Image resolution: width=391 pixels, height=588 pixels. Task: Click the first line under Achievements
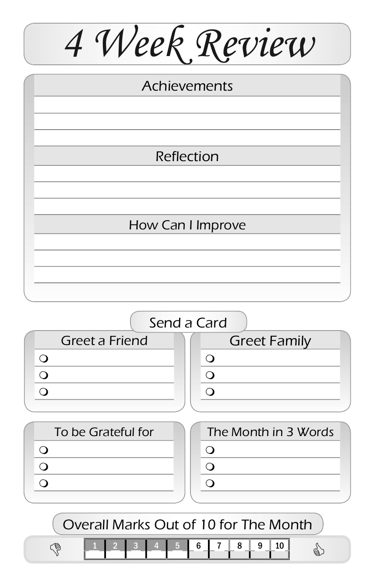187,105
